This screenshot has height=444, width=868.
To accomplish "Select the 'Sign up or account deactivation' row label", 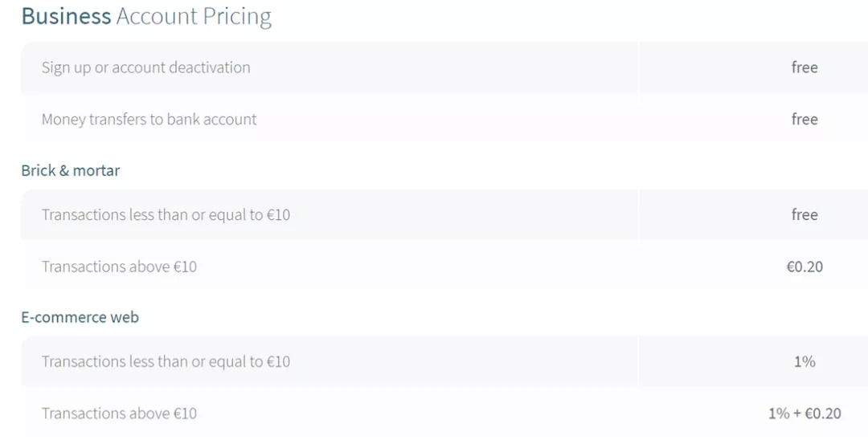I will (x=145, y=67).
